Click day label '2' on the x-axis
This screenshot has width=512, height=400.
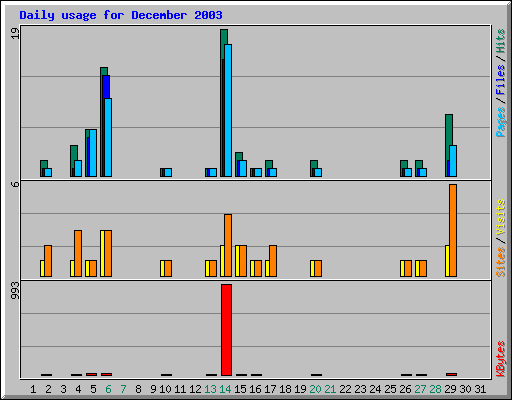click(x=48, y=389)
